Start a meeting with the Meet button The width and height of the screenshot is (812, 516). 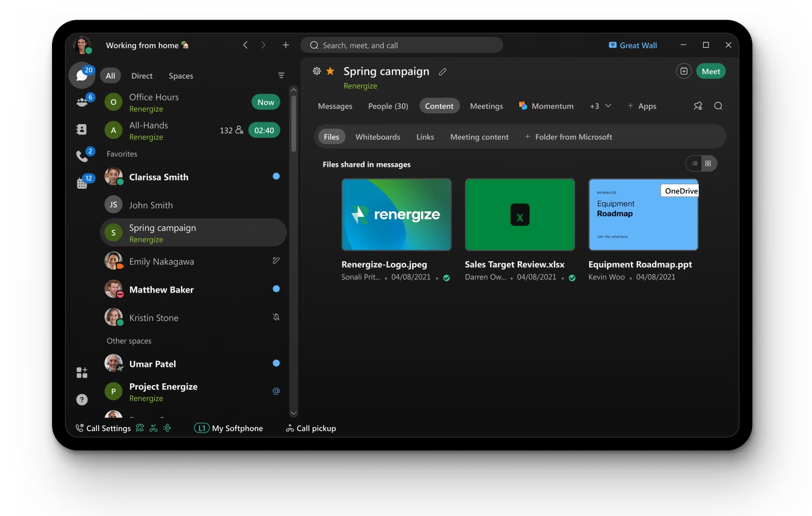coord(711,71)
